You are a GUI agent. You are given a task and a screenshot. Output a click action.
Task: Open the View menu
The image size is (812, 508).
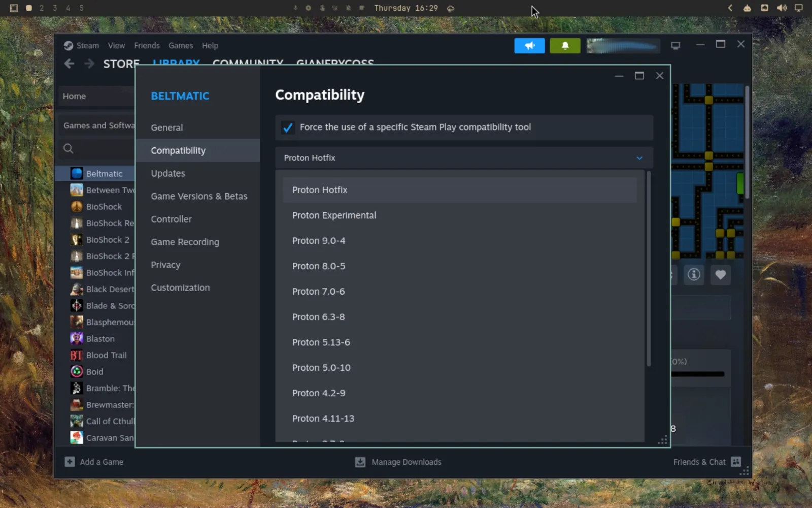pos(116,46)
